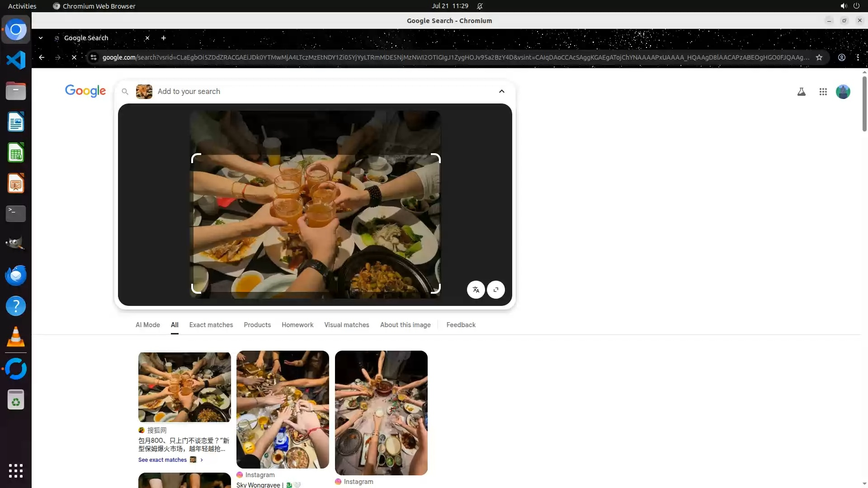This screenshot has width=868, height=488.
Task: Launch Visual Studio Code from dock
Action: tap(16, 60)
